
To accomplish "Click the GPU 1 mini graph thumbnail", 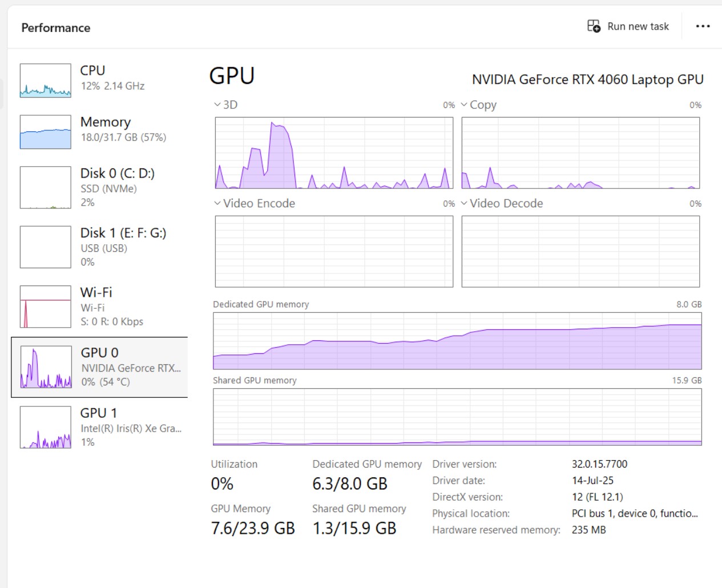I will (x=46, y=427).
